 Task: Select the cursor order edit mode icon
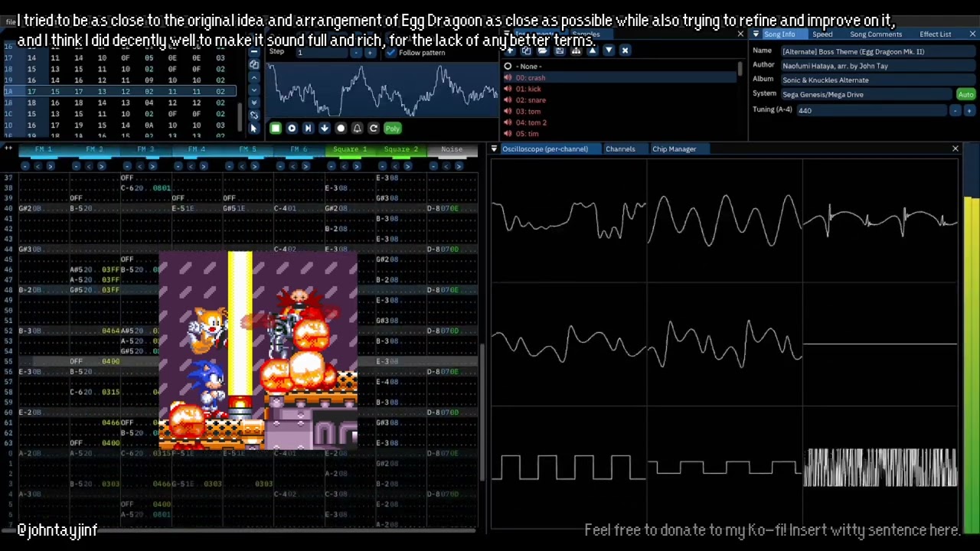[253, 128]
